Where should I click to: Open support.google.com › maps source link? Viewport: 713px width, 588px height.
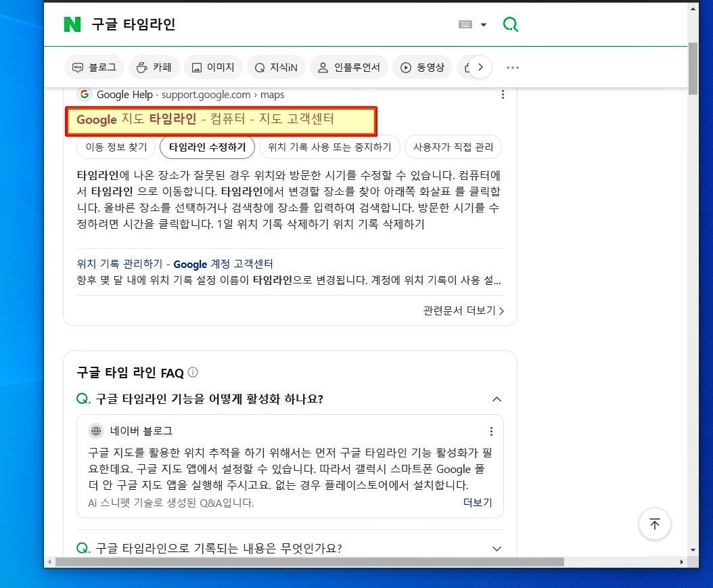click(x=223, y=95)
